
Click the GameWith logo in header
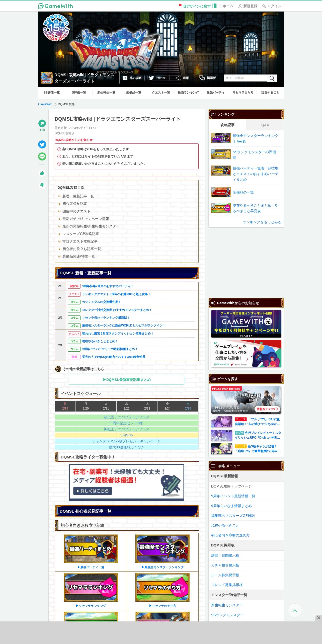click(55, 6)
